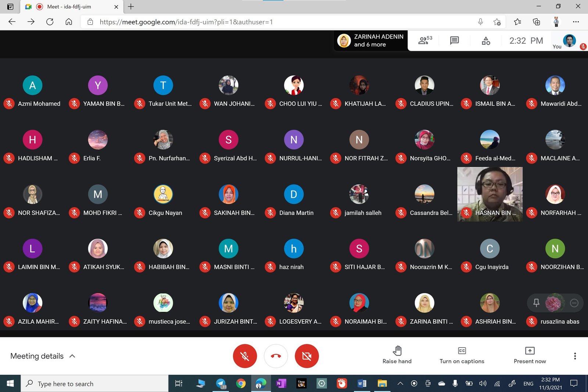Open Task View on taskbar
The image size is (588, 392).
(179, 384)
